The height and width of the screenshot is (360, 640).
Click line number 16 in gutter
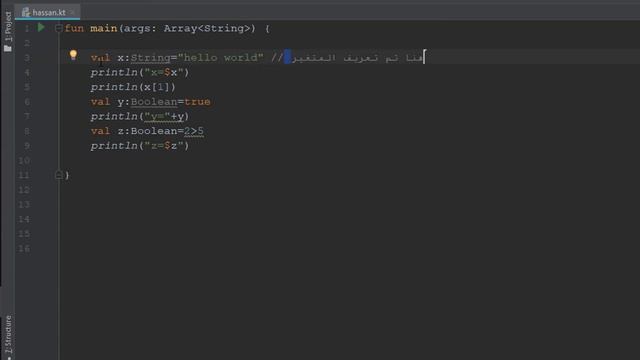tap(24, 249)
